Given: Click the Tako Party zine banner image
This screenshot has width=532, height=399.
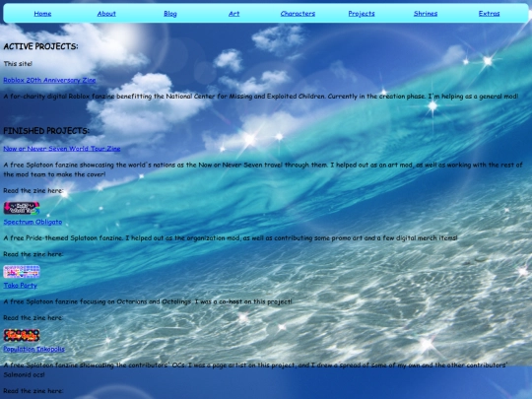Looking at the screenshot, I should [x=22, y=335].
